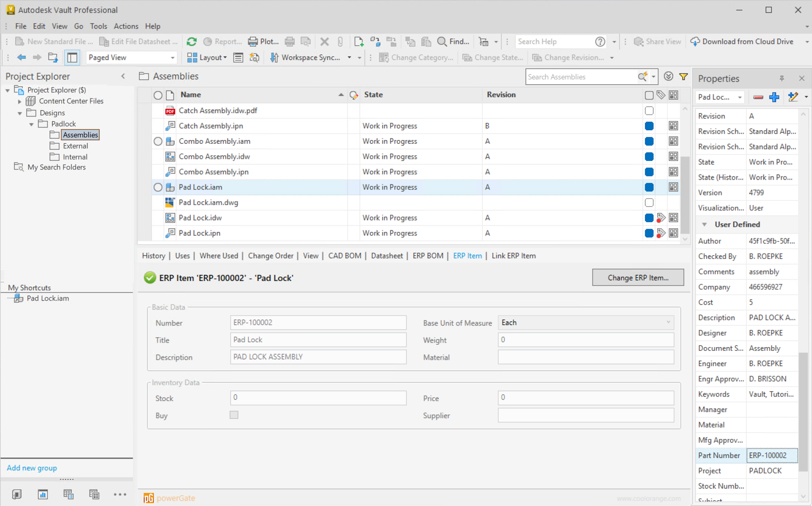This screenshot has height=506, width=812.
Task: Toggle the Buy checkbox in Inventory Data
Action: [x=234, y=415]
